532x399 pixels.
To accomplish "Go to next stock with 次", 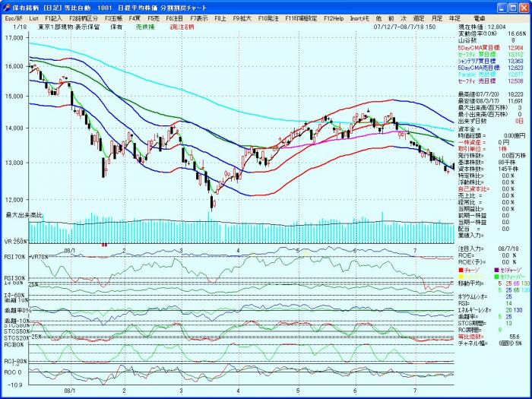I will [404, 19].
